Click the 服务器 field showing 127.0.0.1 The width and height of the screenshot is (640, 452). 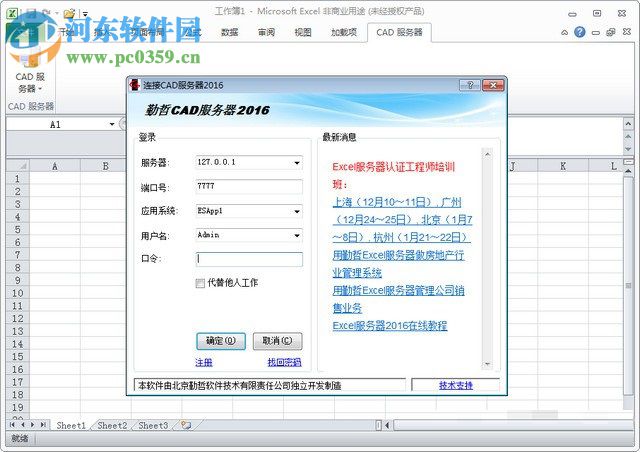coord(249,163)
